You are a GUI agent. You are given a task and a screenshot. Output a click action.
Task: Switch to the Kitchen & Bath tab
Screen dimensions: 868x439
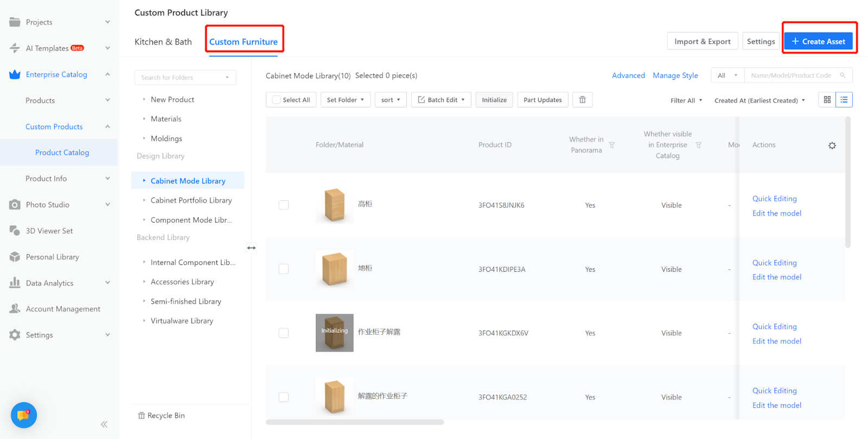pos(163,42)
